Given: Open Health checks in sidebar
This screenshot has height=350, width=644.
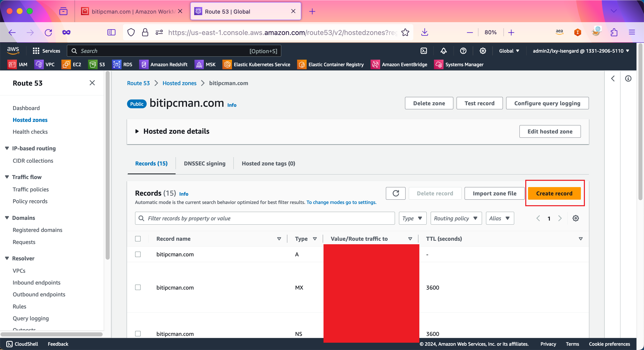Looking at the screenshot, I should click(x=30, y=132).
